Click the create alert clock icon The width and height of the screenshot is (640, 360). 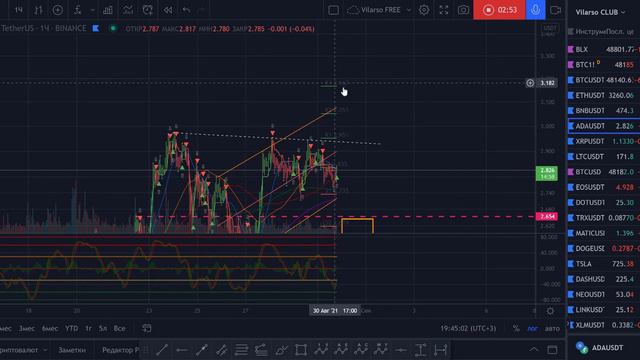(x=148, y=10)
